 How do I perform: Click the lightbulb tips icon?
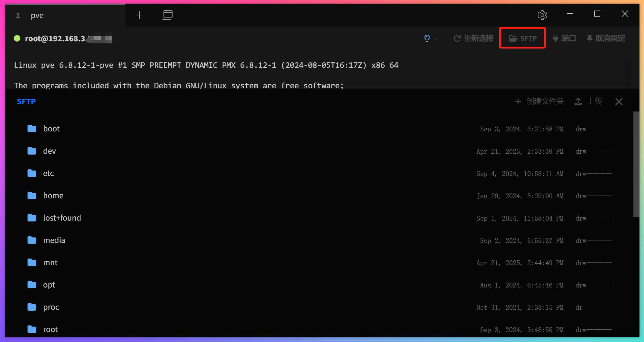(427, 38)
